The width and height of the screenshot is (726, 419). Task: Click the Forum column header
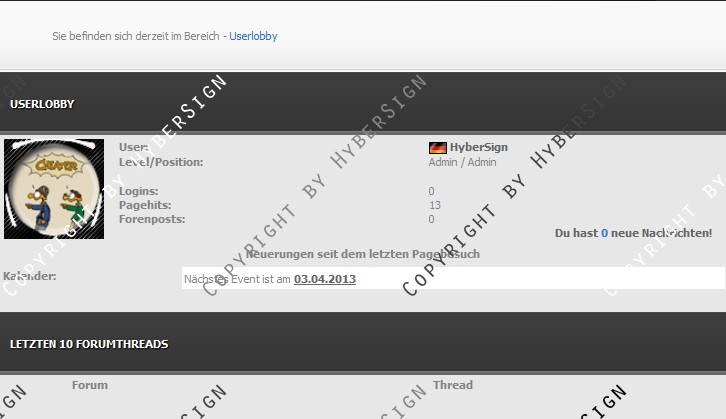(x=89, y=385)
